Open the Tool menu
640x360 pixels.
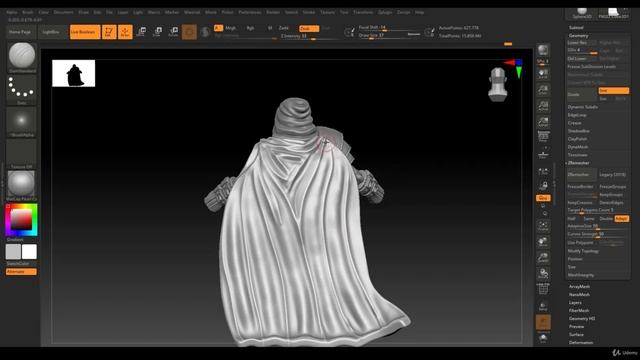click(344, 12)
